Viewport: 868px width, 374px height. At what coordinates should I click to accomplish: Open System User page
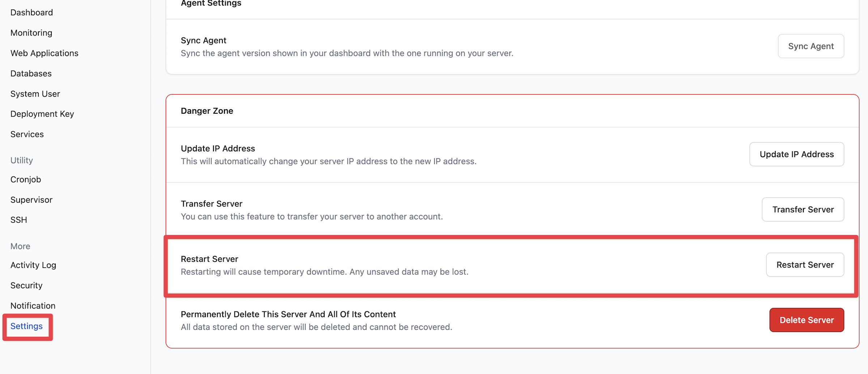[x=35, y=93]
